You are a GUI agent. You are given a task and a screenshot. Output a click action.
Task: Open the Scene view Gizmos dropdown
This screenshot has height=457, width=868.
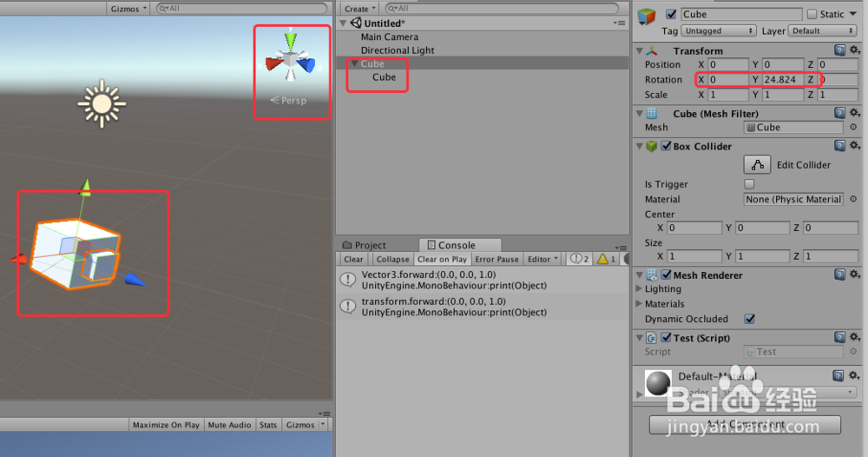click(128, 9)
